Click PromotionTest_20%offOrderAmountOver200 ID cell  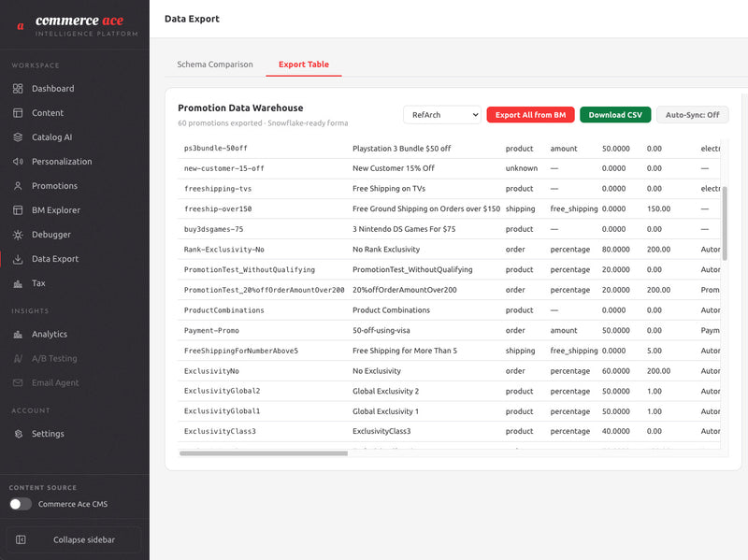pyautogui.click(x=265, y=290)
